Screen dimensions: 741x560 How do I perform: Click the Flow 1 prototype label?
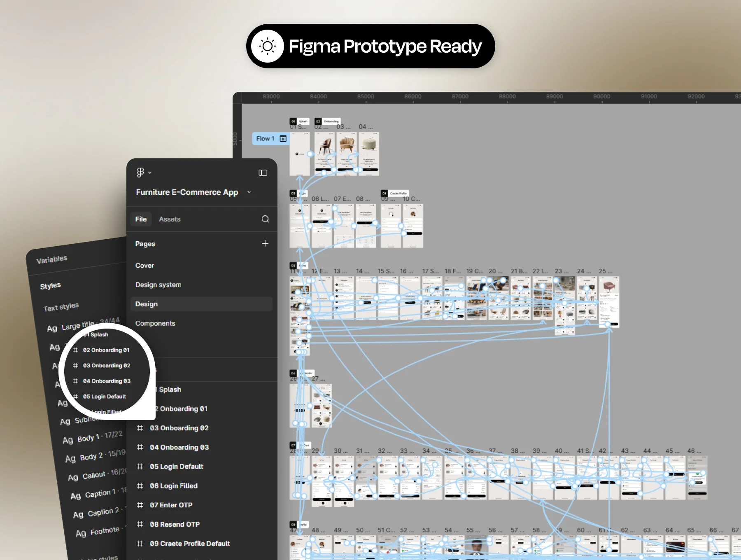[x=265, y=138]
